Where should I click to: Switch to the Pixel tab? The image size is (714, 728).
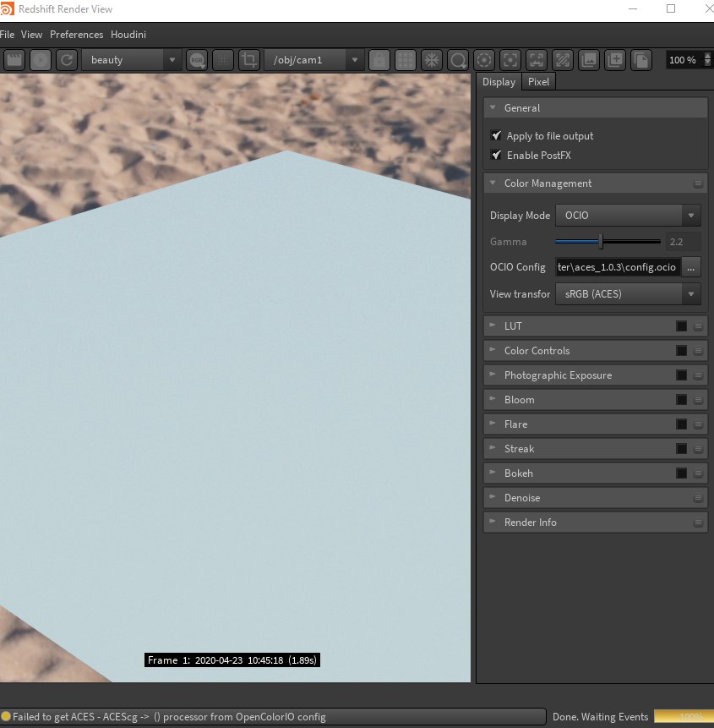[x=538, y=82]
